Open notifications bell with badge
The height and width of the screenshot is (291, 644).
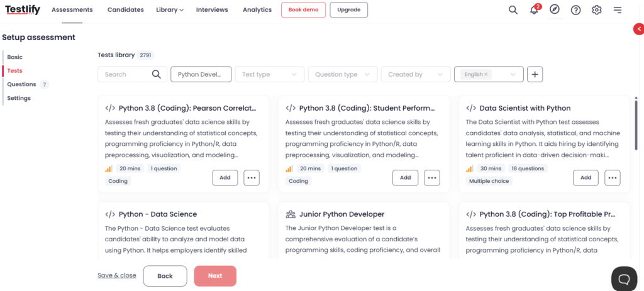point(535,10)
